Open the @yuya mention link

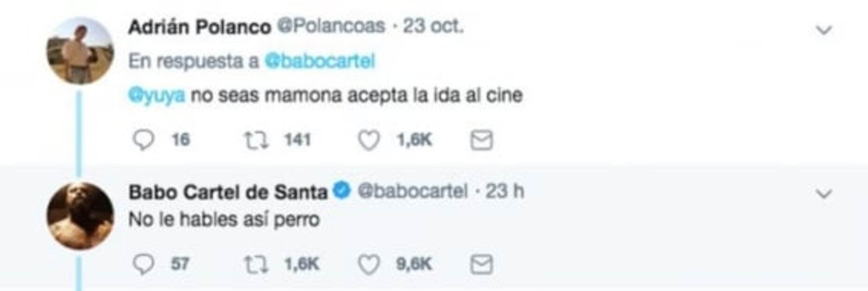pos(157,96)
